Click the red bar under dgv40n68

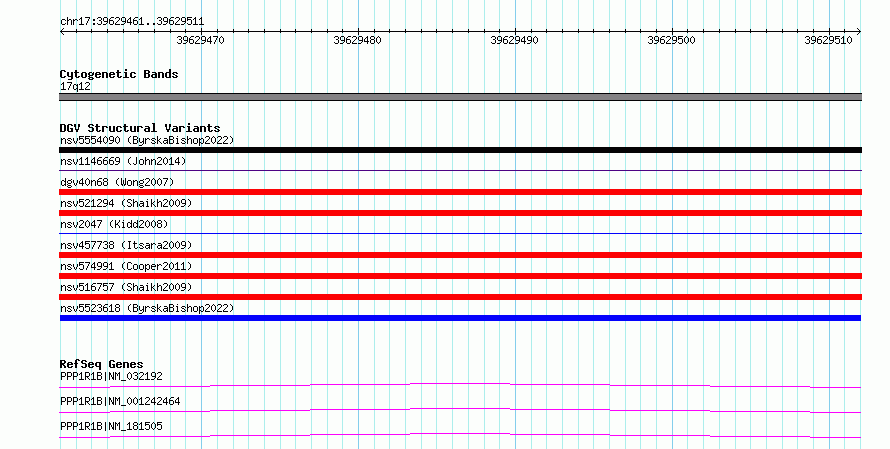[460, 192]
